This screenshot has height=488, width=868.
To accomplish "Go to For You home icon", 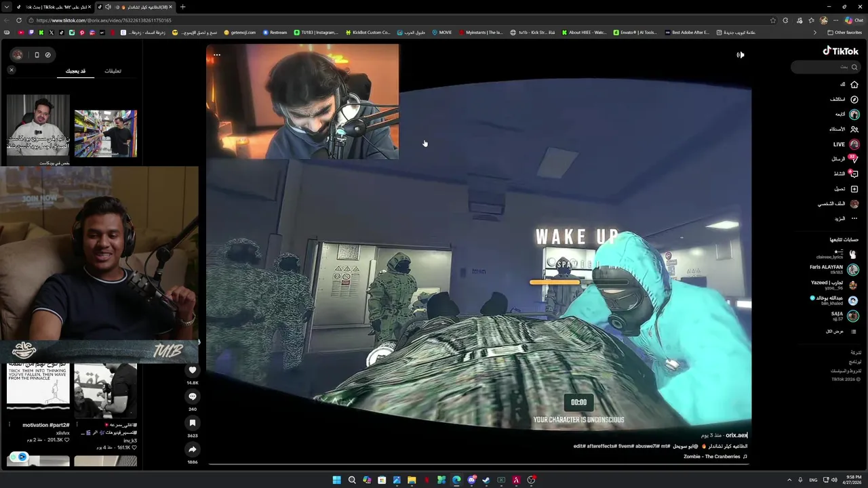I will click(854, 85).
